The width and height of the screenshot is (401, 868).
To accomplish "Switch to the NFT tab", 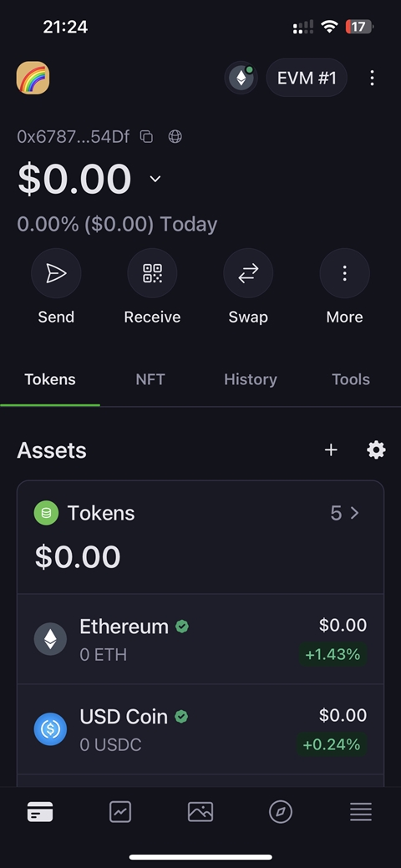I will (150, 380).
